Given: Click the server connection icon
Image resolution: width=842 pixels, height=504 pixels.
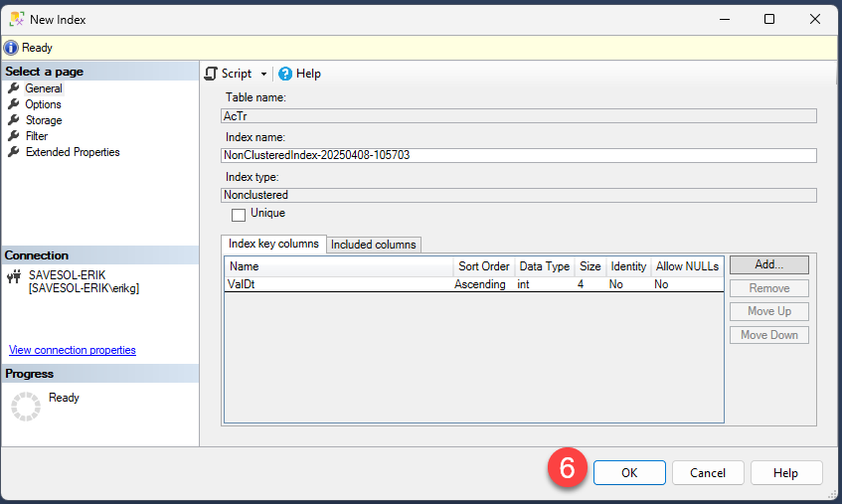Looking at the screenshot, I should pos(14,275).
